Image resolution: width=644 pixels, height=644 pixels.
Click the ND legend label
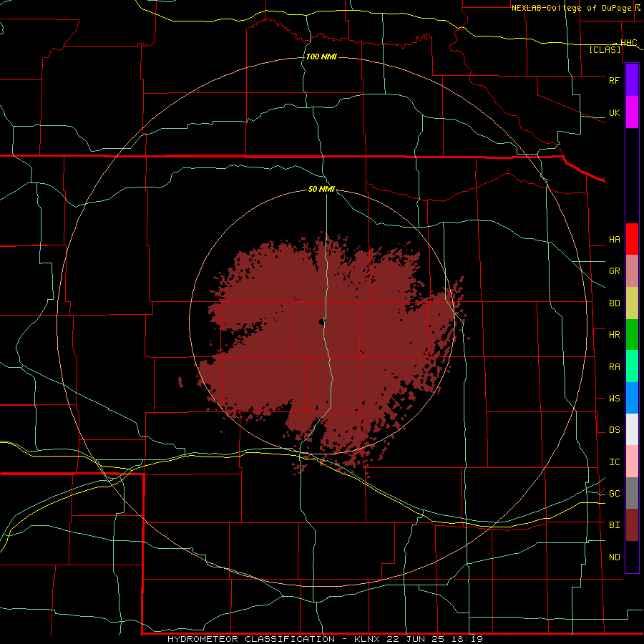coord(614,557)
